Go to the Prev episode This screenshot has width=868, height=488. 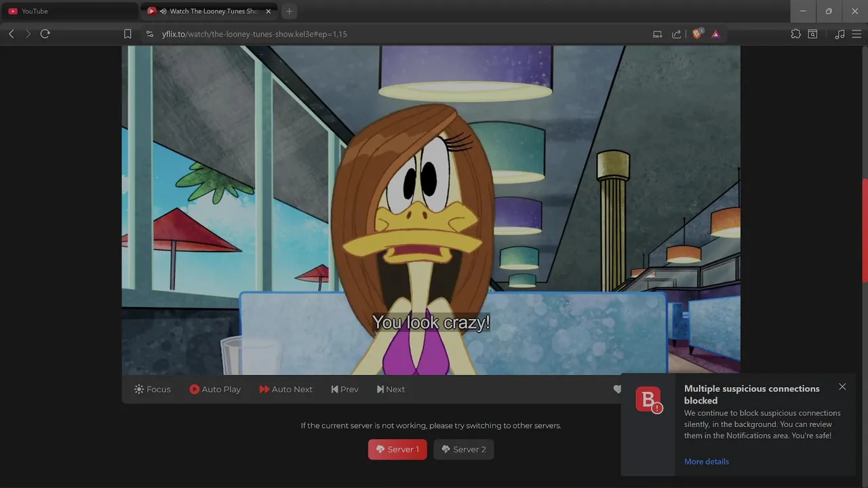pos(344,389)
